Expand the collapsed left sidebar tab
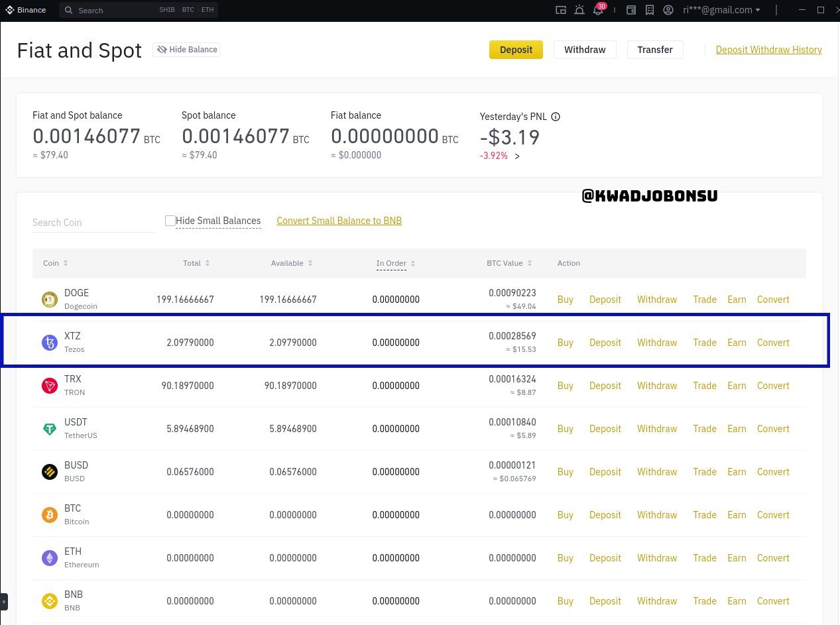 [x=4, y=601]
